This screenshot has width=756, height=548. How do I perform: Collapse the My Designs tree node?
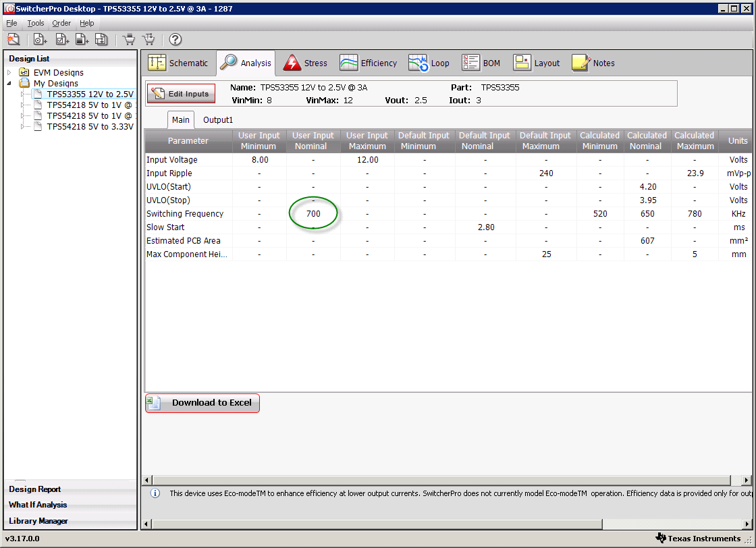pos(9,84)
